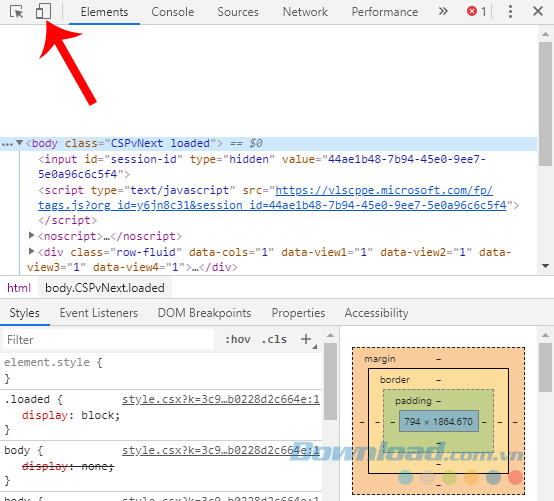Switch to the Console tab
The height and width of the screenshot is (501, 554).
(x=172, y=12)
